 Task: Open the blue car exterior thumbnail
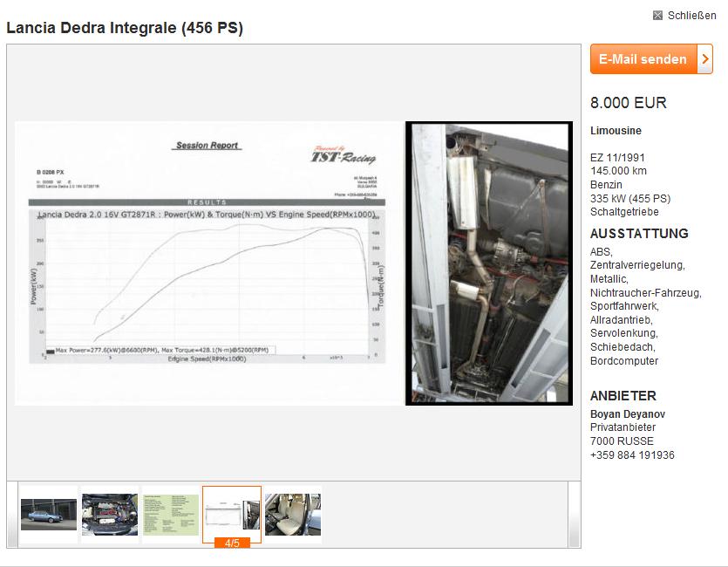[x=49, y=515]
